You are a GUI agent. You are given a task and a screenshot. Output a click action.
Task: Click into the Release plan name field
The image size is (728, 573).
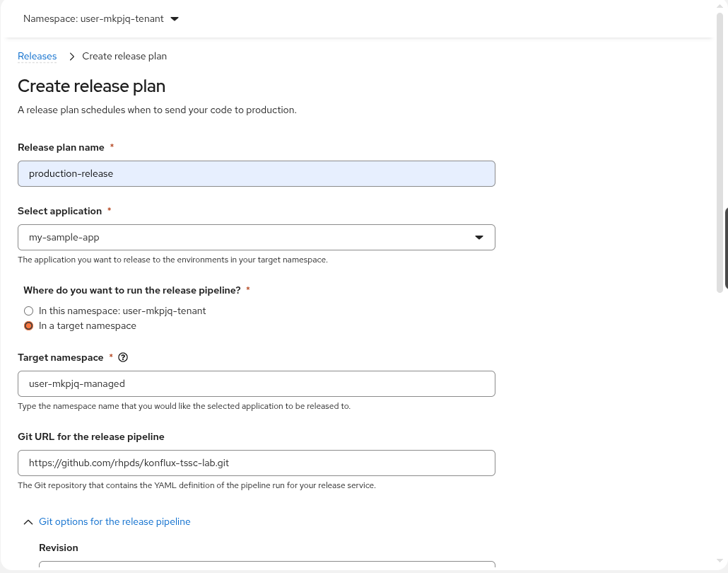coord(257,174)
